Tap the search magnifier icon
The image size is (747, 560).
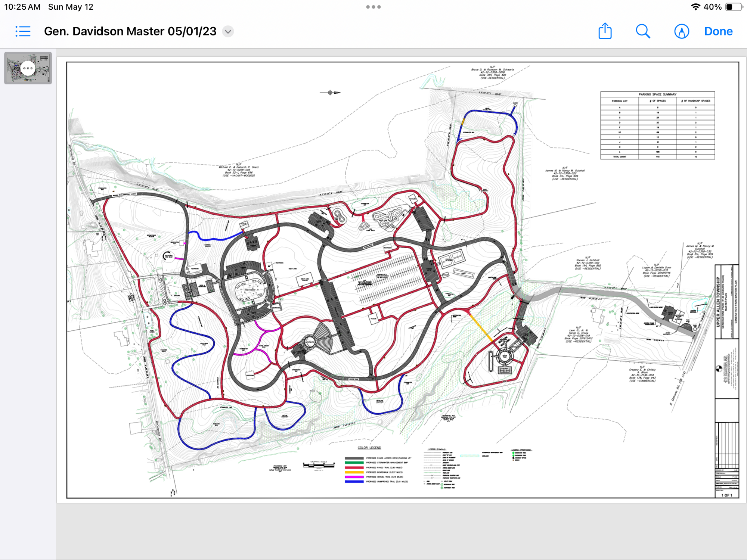pyautogui.click(x=643, y=31)
